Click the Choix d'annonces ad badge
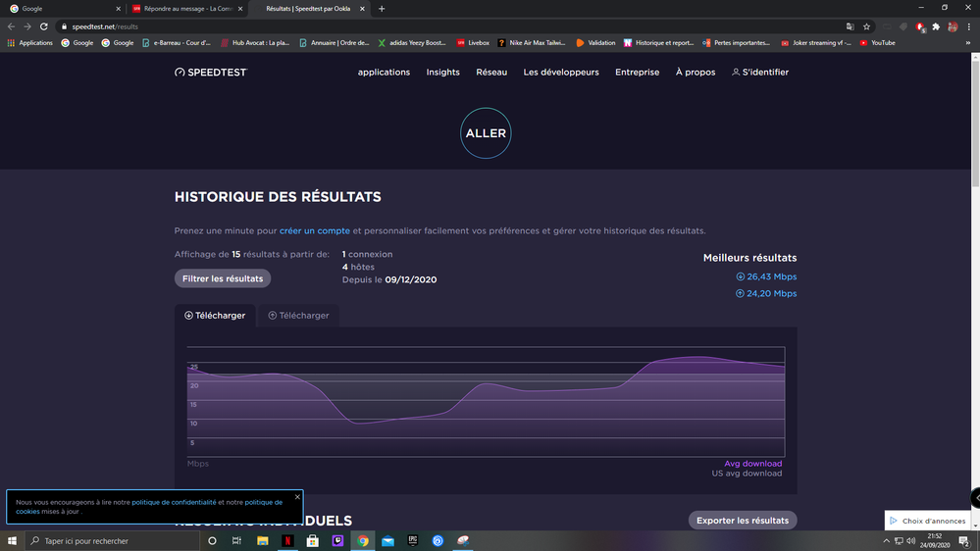The width and height of the screenshot is (980, 551). [928, 521]
